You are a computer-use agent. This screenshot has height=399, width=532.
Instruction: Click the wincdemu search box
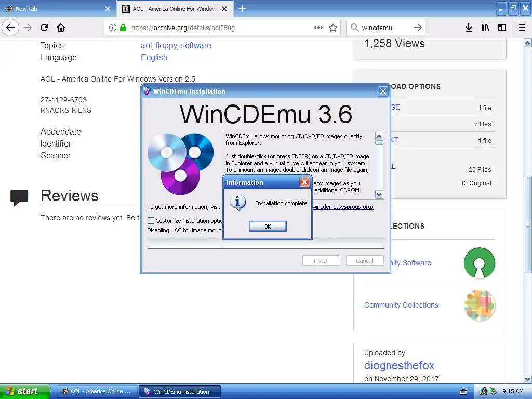point(386,28)
